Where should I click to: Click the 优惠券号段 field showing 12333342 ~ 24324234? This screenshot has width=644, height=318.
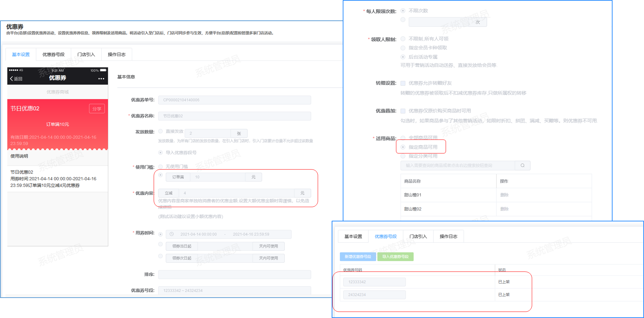234,290
